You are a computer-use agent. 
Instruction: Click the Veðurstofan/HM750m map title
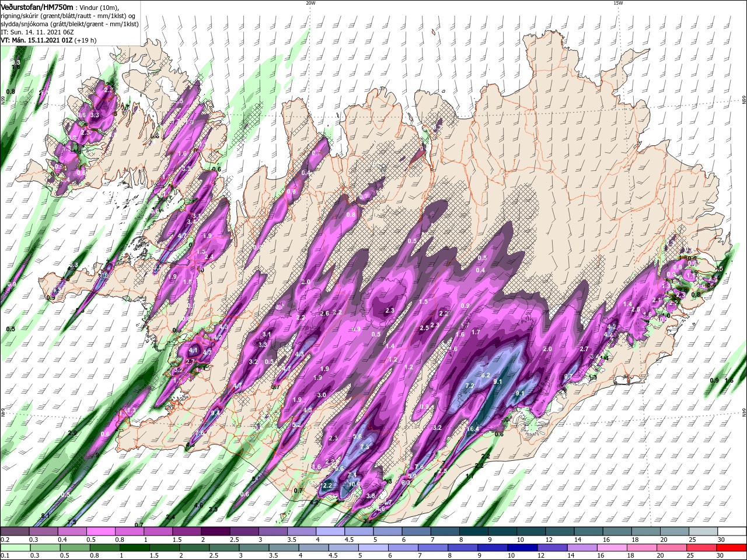pos(36,6)
